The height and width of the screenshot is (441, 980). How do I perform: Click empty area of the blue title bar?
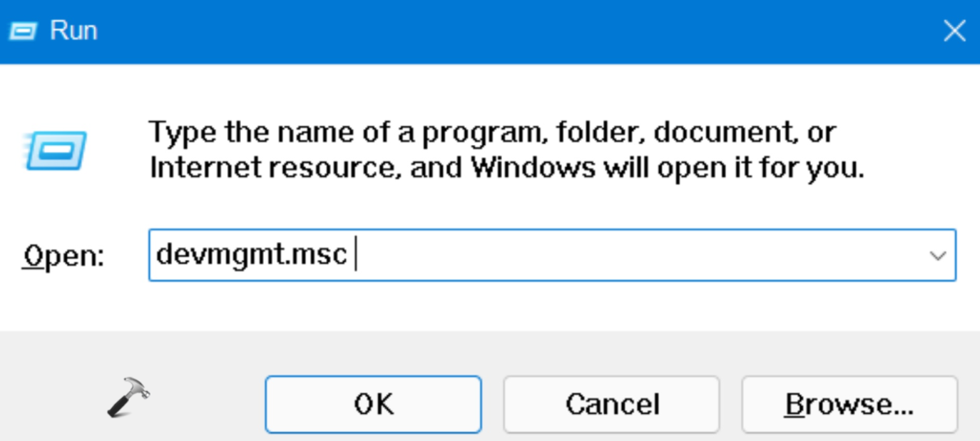[x=499, y=31]
